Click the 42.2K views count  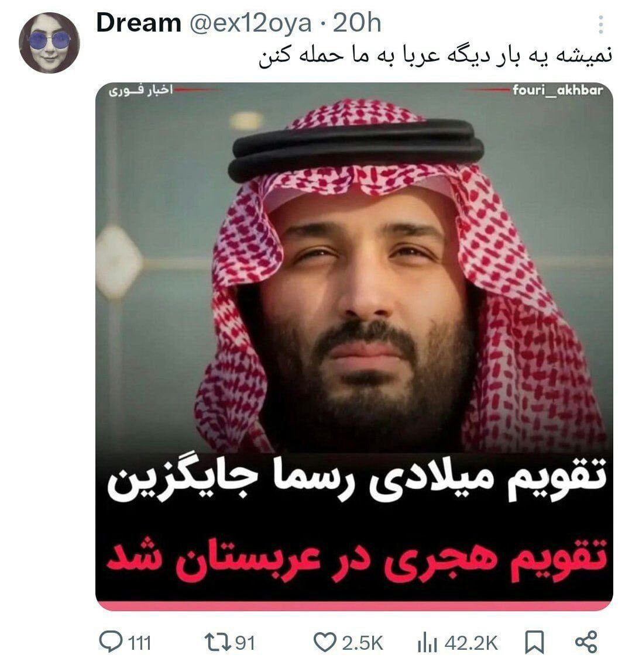[471, 643]
